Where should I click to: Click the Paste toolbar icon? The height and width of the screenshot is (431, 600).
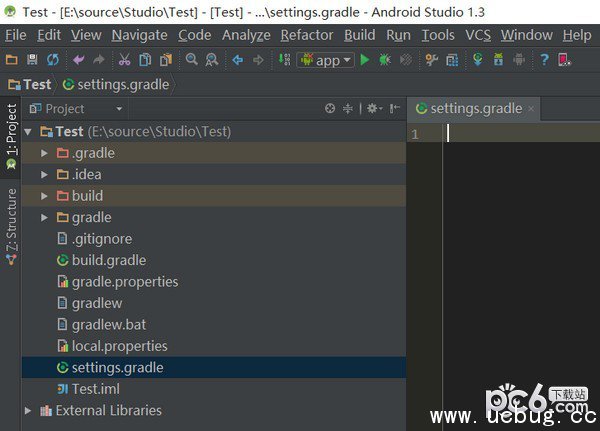click(166, 60)
